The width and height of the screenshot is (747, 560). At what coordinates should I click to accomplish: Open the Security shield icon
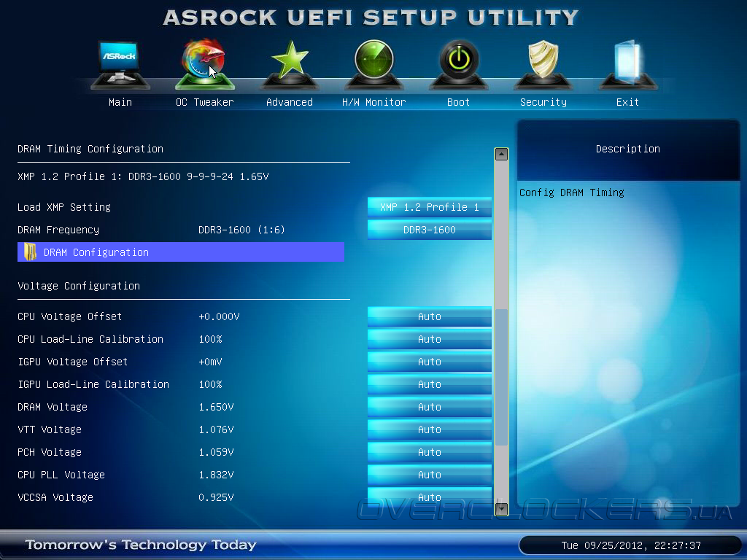pos(543,64)
